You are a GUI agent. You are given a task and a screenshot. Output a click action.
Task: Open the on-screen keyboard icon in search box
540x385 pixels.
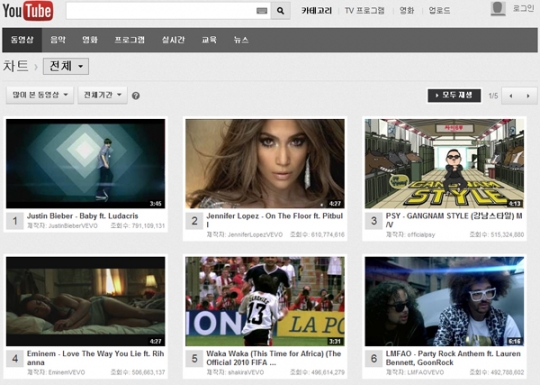(262, 11)
